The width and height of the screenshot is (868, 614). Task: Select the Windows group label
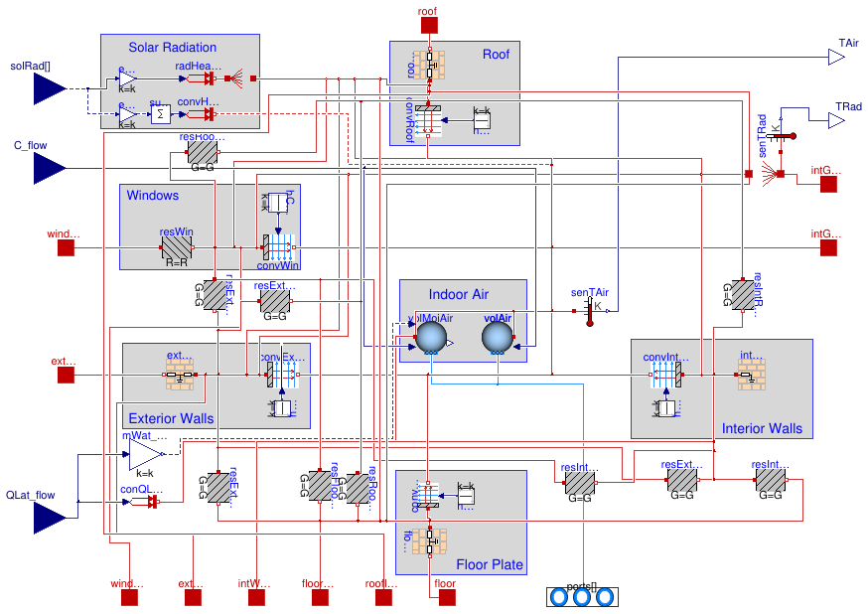click(x=153, y=196)
